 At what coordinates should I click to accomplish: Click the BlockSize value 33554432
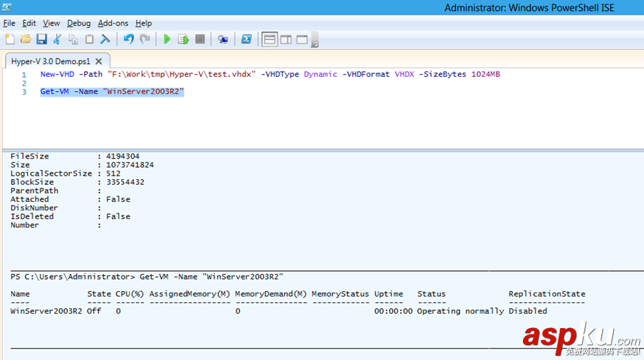[x=125, y=182]
